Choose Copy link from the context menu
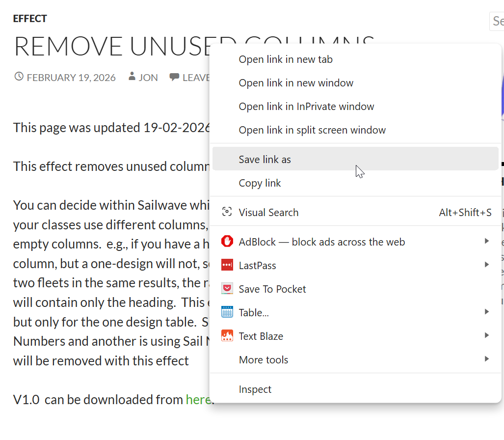The image size is (504, 440). [x=260, y=183]
